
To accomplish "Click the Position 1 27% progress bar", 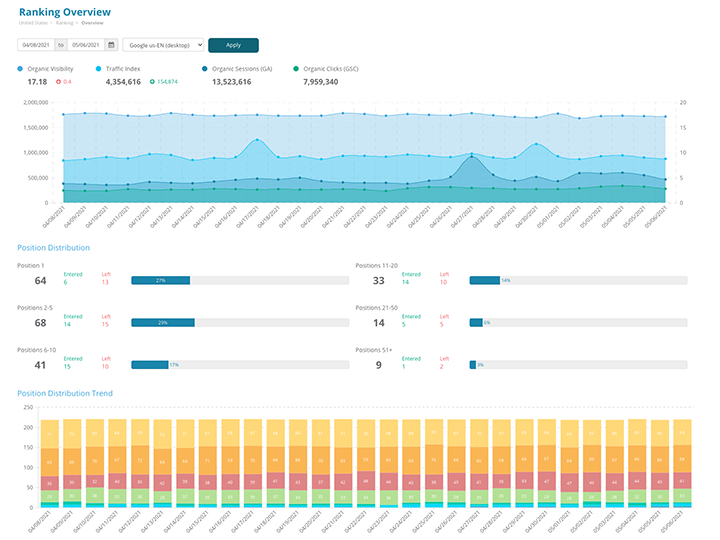I will tap(162, 281).
